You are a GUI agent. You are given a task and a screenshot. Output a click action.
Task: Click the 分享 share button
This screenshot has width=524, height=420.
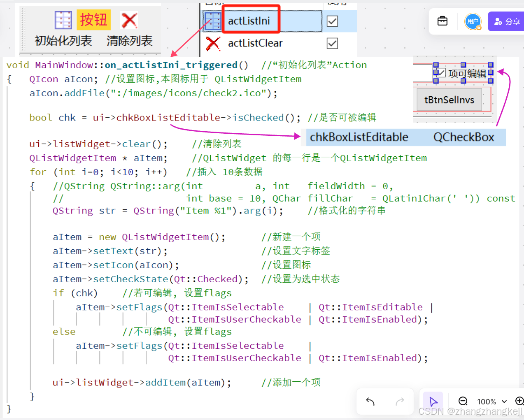pyautogui.click(x=506, y=21)
